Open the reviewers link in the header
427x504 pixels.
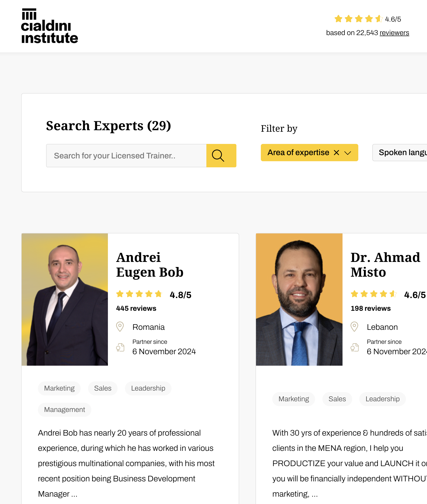click(394, 33)
